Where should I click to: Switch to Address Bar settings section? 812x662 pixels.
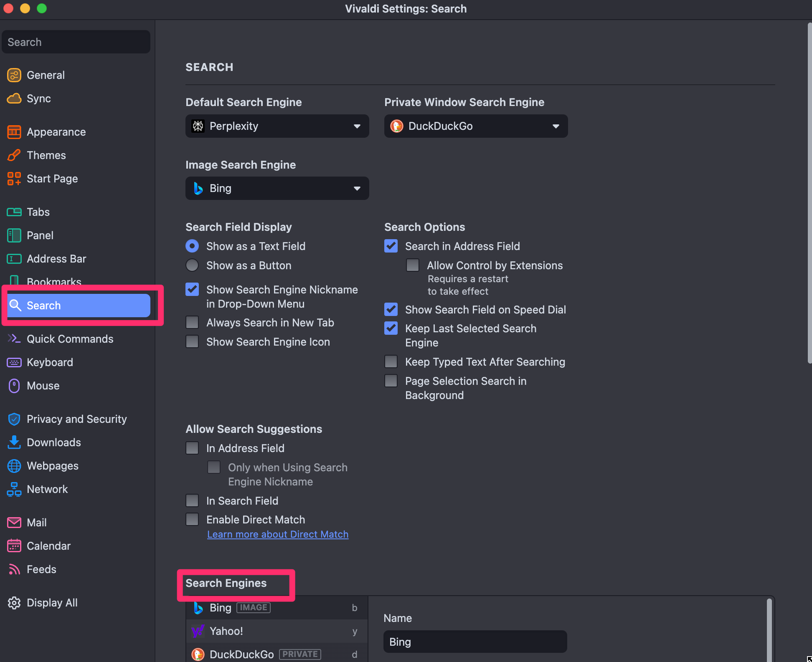tap(56, 259)
